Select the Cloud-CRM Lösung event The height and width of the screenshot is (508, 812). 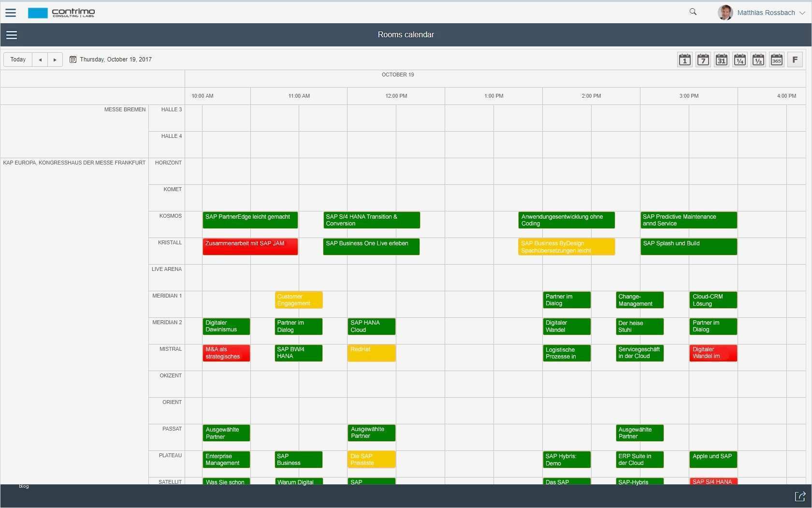pos(713,300)
